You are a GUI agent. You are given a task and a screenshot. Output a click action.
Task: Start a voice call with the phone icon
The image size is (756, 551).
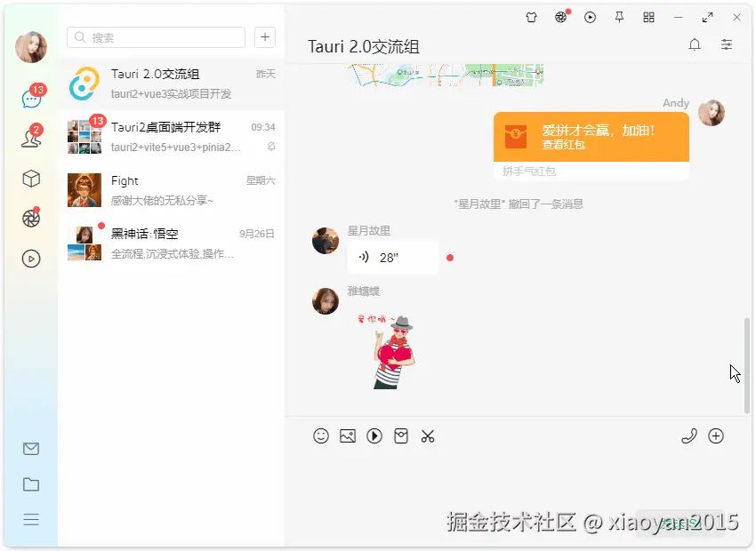point(689,436)
